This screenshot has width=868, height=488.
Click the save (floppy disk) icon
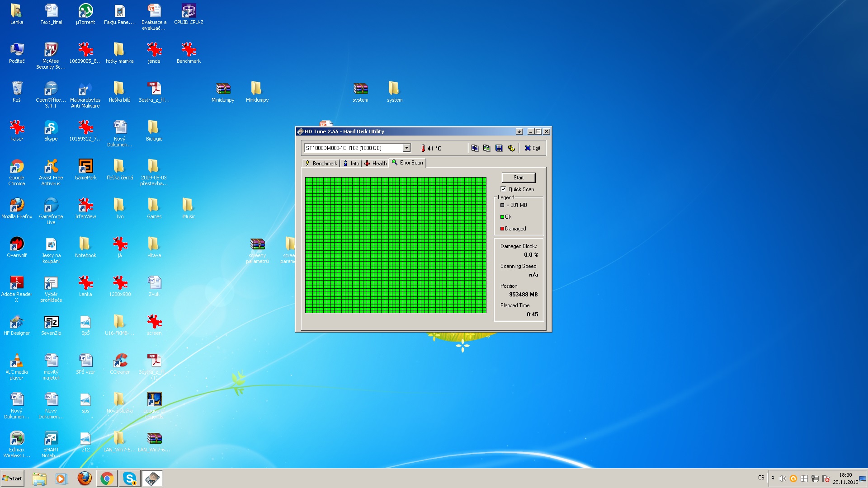pyautogui.click(x=499, y=148)
